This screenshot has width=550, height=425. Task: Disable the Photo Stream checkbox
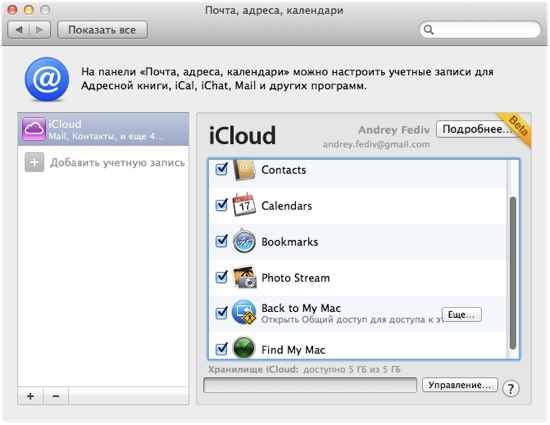(x=221, y=277)
